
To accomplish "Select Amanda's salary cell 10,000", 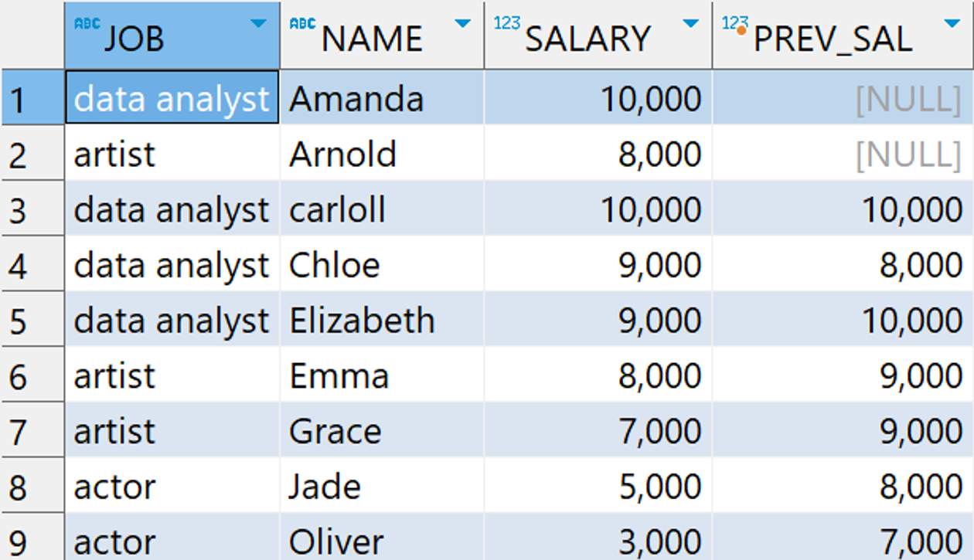I will tap(598, 97).
